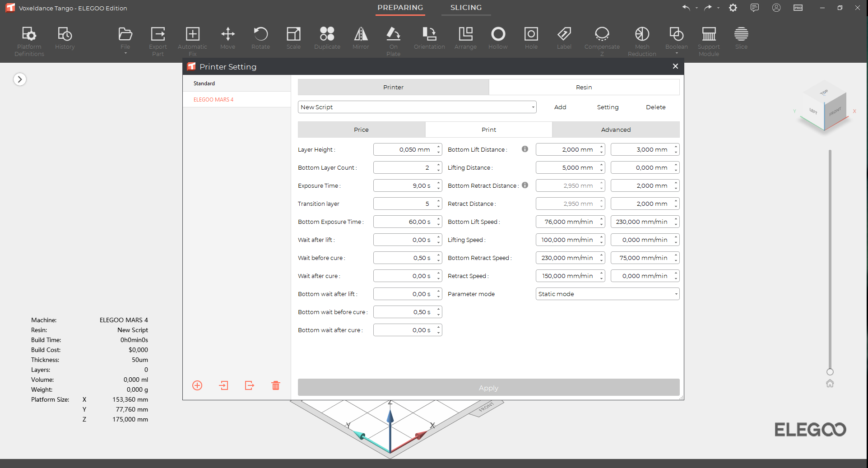Screen dimensions: 868x468
Task: Expand the undo history dropdown arrow
Action: coord(696,8)
